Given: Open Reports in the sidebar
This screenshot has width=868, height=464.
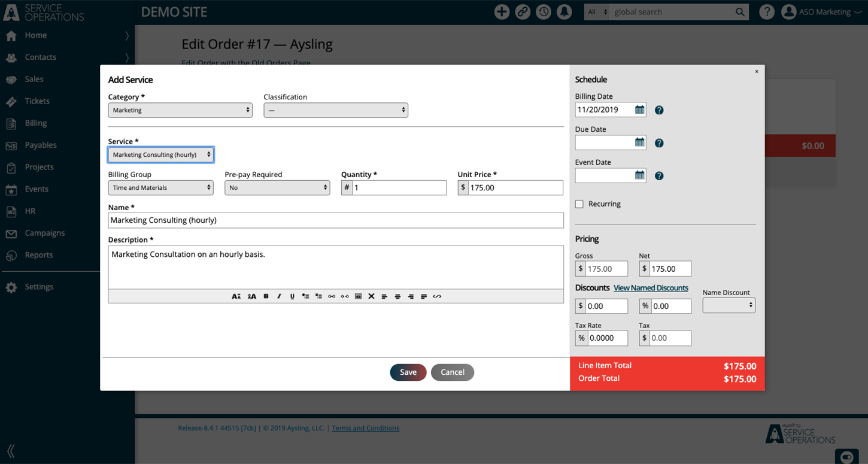Looking at the screenshot, I should click(x=39, y=255).
